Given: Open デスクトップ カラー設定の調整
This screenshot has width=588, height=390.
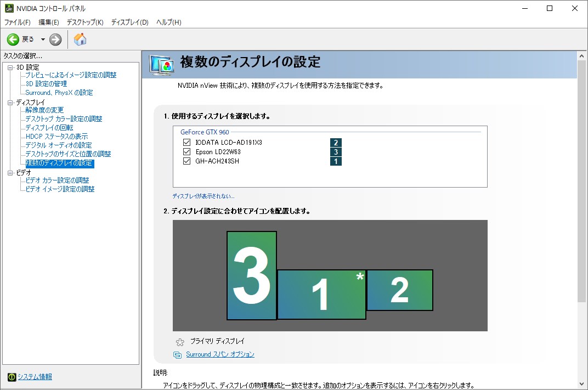Looking at the screenshot, I should pos(64,119).
